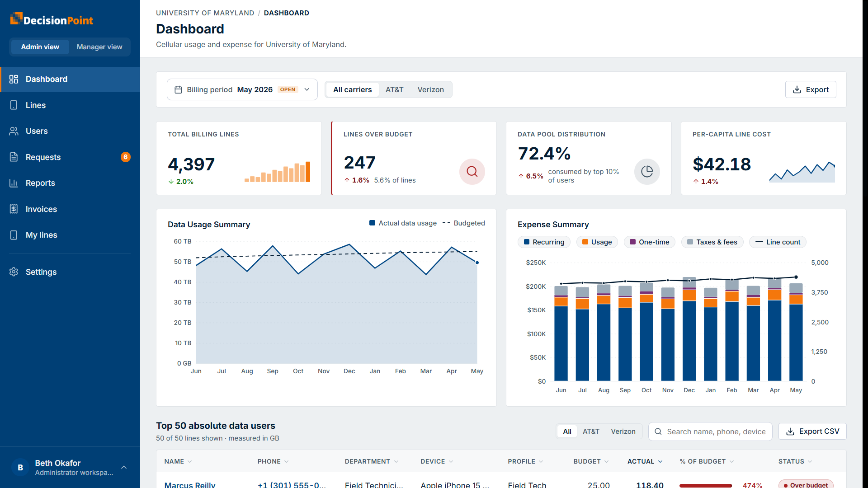Screen dimensions: 868x488
Task: Toggle the Taxes & fees series chip
Action: (712, 242)
